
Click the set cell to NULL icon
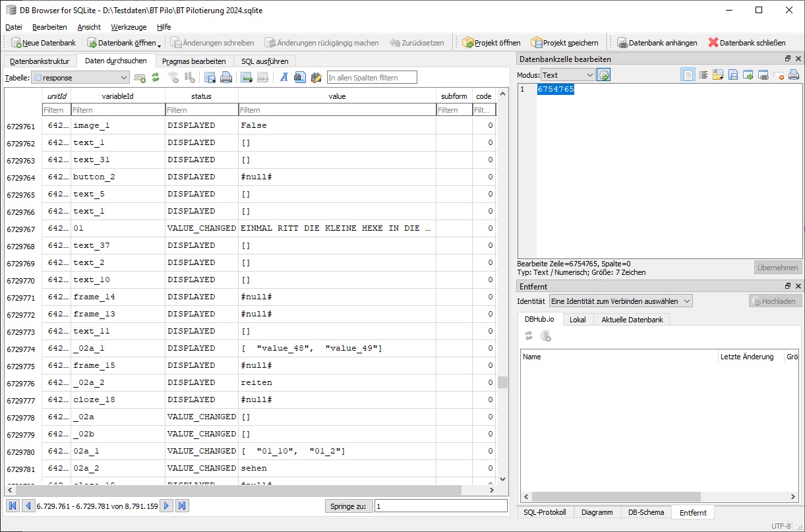779,75
